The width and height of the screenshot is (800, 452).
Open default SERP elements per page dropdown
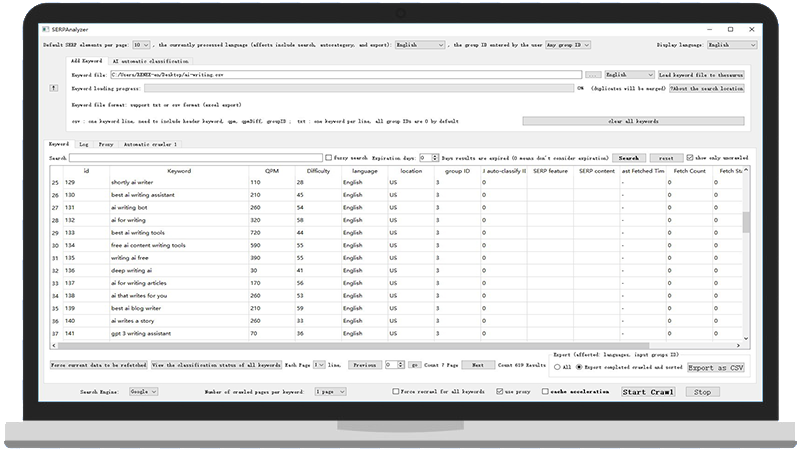pyautogui.click(x=141, y=45)
